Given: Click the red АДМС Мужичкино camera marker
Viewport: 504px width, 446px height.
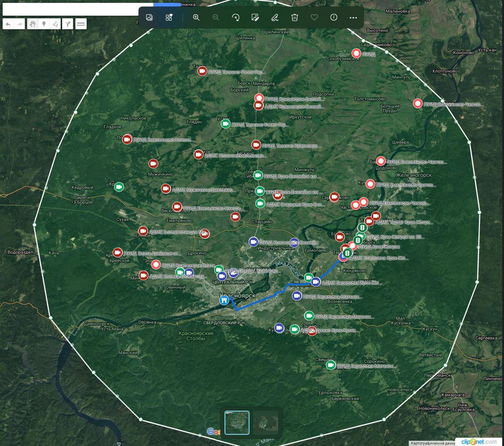Looking at the screenshot, I should [166, 189].
